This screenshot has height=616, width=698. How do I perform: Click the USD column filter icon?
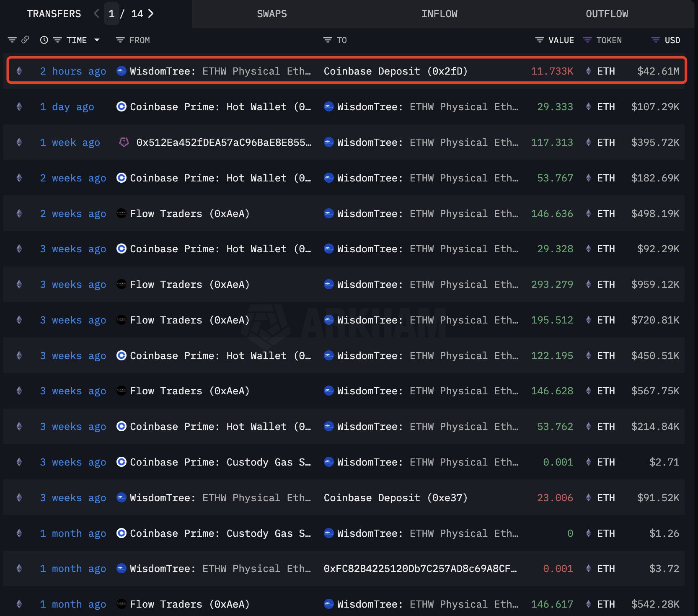tap(656, 40)
